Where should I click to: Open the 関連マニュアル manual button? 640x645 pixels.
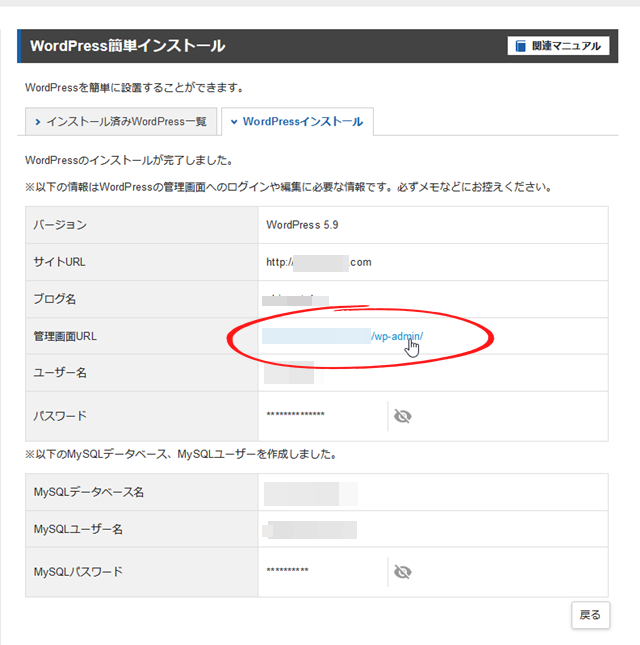[x=558, y=46]
